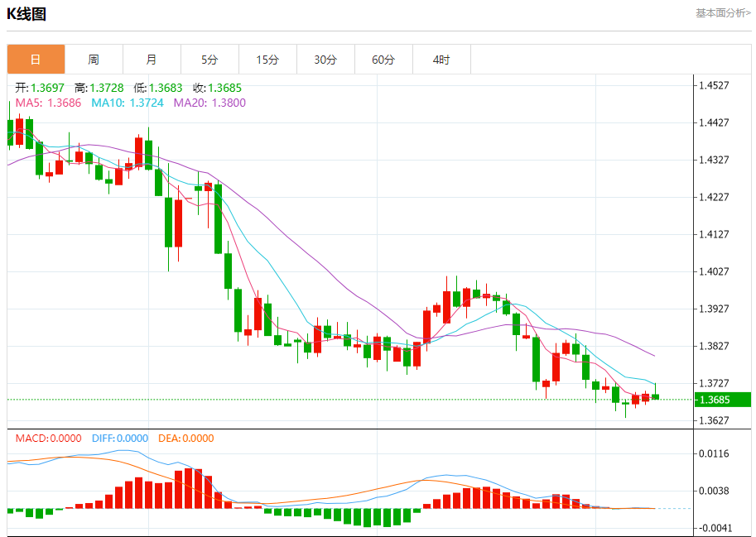This screenshot has height=537, width=756.
Task: Click the 1.4527 price axis label
Action: coord(714,86)
